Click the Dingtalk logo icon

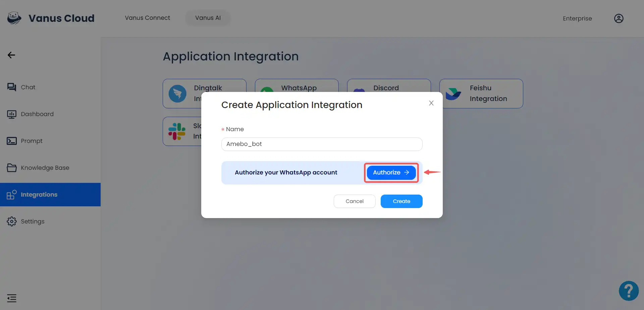(177, 94)
